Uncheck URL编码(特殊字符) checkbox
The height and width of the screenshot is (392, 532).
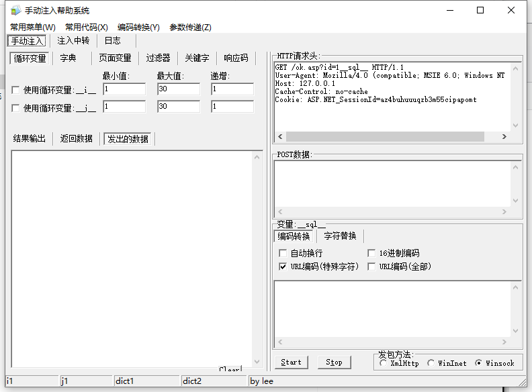point(283,266)
